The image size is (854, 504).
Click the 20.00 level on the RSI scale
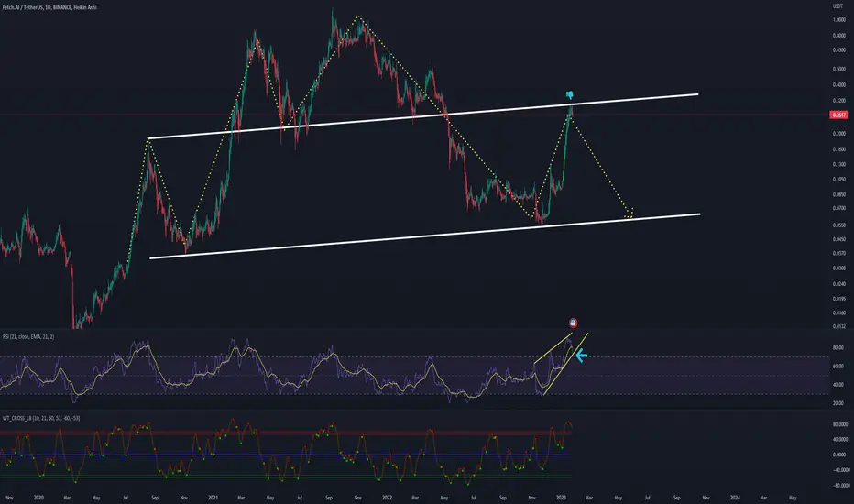tap(838, 403)
